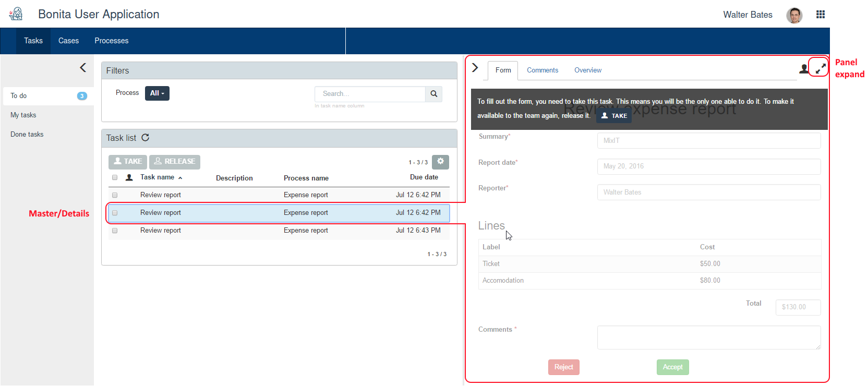This screenshot has width=868, height=386.
Task: Open the Process filter All dropdown
Action: (x=157, y=93)
